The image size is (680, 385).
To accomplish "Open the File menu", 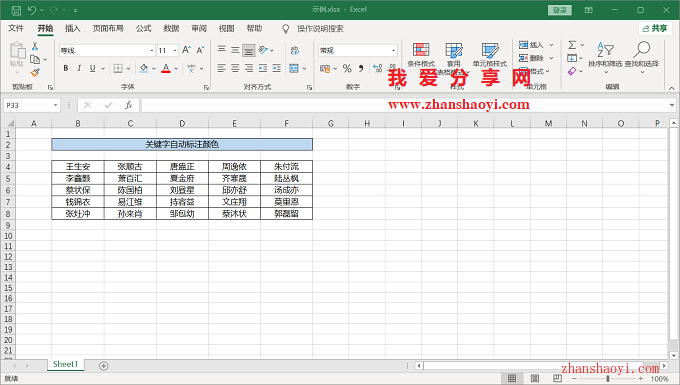I will 16,29.
